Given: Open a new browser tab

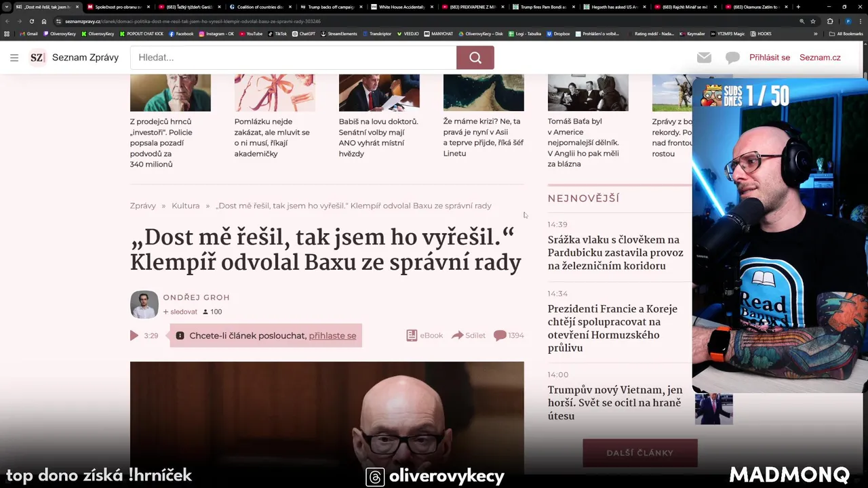Looking at the screenshot, I should pyautogui.click(x=798, y=7).
